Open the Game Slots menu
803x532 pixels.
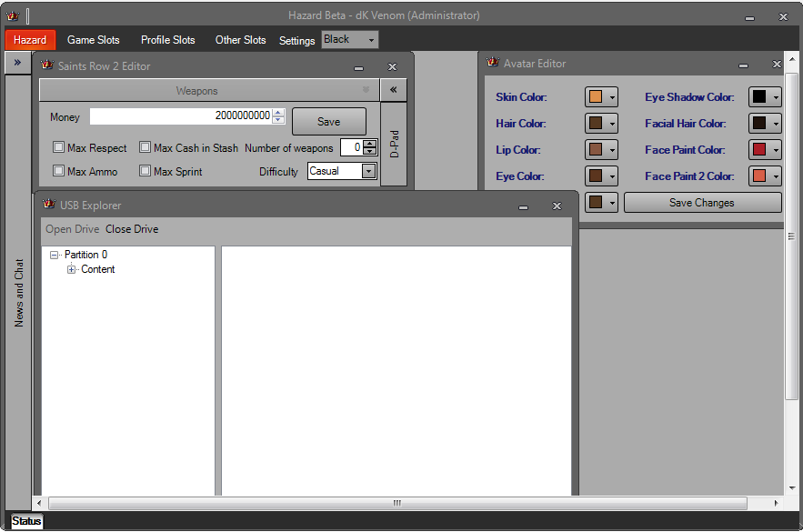click(x=93, y=40)
